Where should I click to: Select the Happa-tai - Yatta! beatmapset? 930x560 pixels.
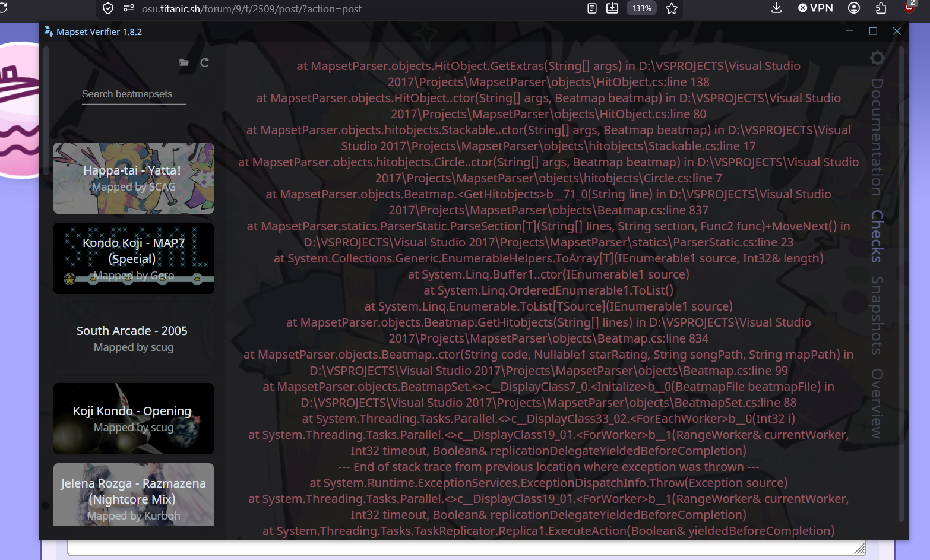coord(134,178)
